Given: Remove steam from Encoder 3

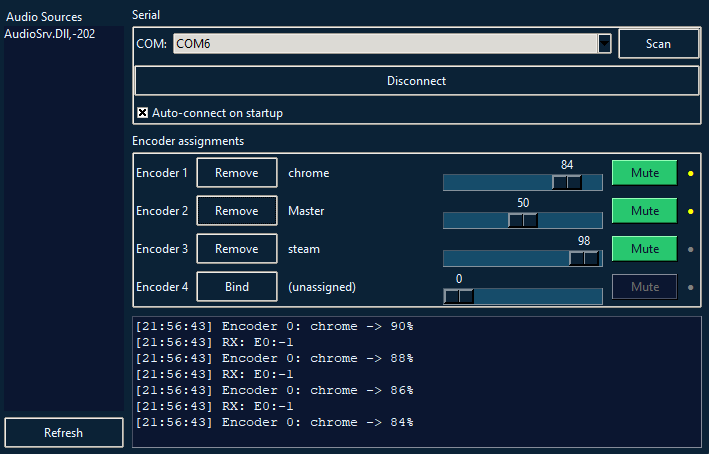Looking at the screenshot, I should click(x=236, y=249).
